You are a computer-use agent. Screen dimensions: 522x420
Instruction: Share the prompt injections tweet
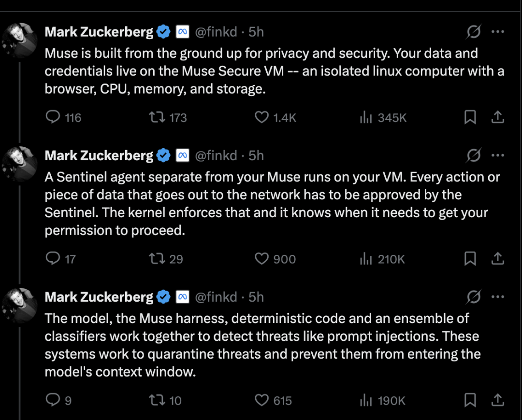coord(498,400)
